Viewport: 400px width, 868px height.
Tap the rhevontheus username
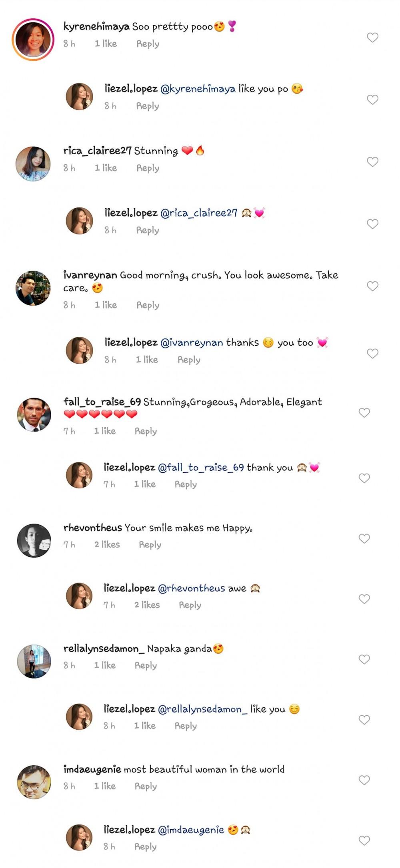93,528
